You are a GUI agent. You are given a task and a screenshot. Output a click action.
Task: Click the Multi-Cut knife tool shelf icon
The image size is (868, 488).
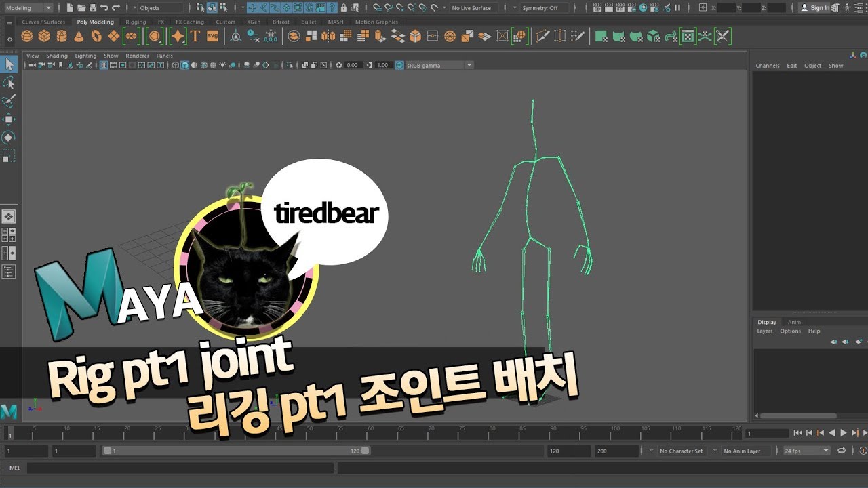tap(542, 36)
